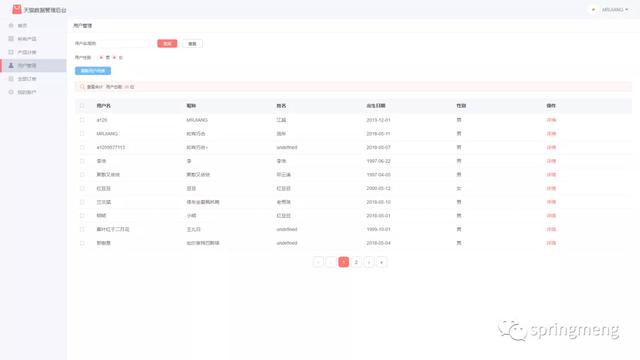This screenshot has height=360, width=640.
Task: Check the box for row dated 1997-04-05
Action: point(82,175)
